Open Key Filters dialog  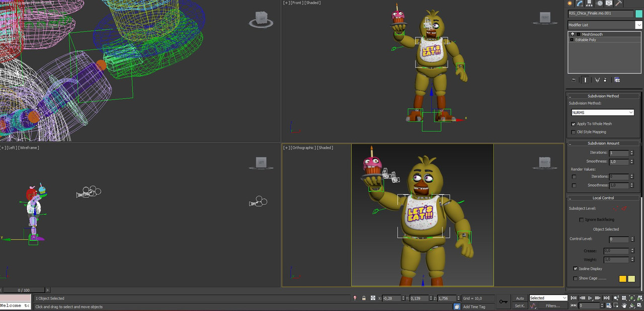[x=552, y=306]
